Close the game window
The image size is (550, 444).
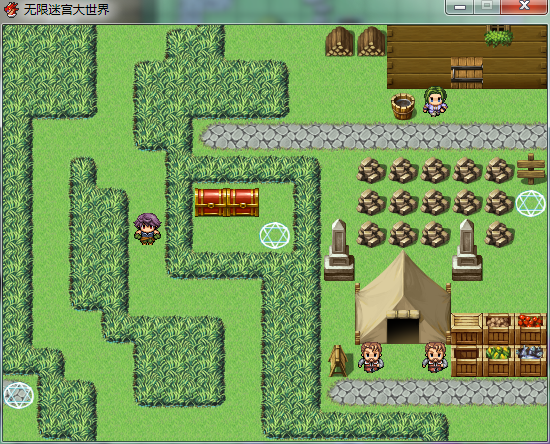point(524,7)
